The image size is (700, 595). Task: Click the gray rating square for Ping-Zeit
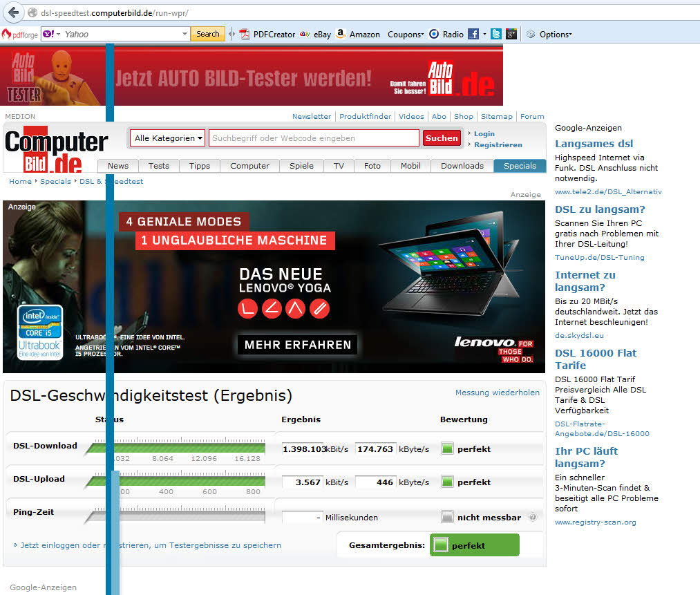[x=447, y=517]
